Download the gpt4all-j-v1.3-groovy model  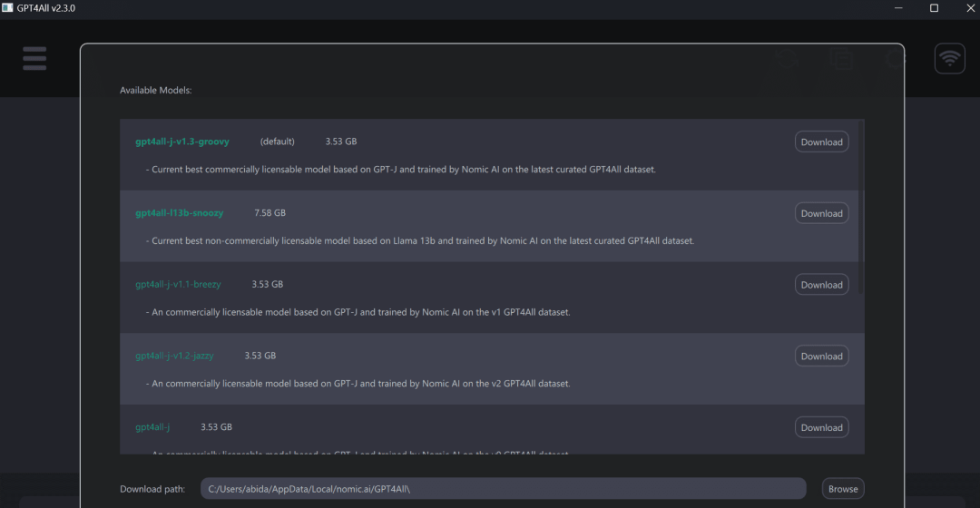(x=821, y=142)
